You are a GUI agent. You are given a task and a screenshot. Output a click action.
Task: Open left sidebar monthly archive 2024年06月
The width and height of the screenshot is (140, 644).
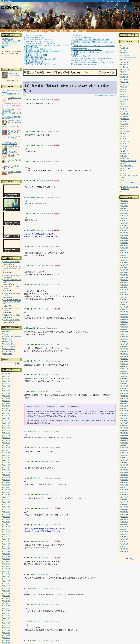tap(7, 374)
